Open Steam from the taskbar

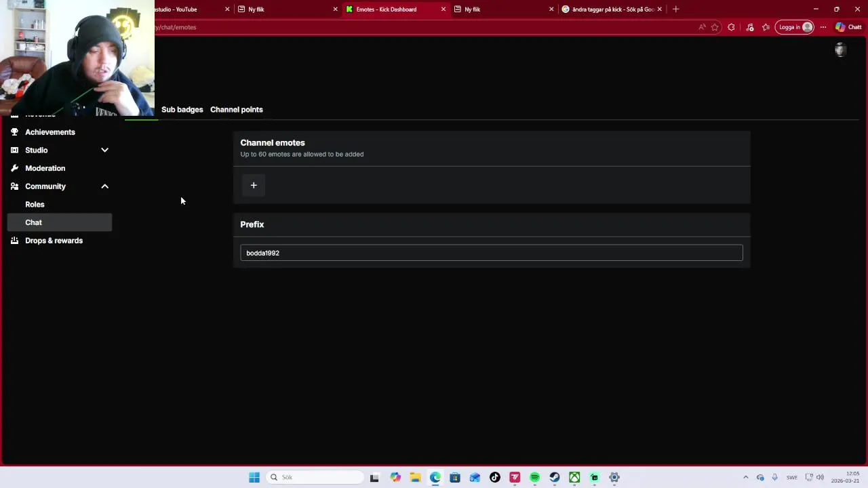click(x=555, y=477)
